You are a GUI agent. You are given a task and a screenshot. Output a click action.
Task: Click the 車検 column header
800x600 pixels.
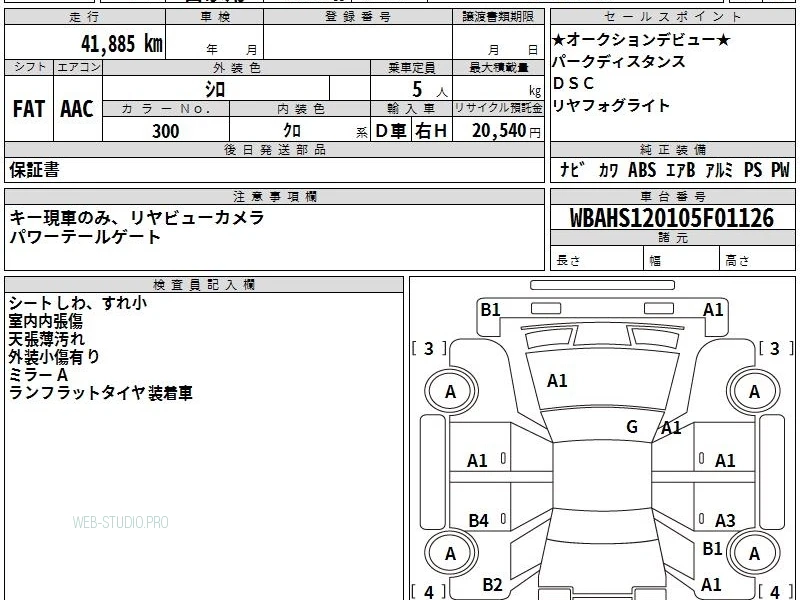[x=215, y=16]
